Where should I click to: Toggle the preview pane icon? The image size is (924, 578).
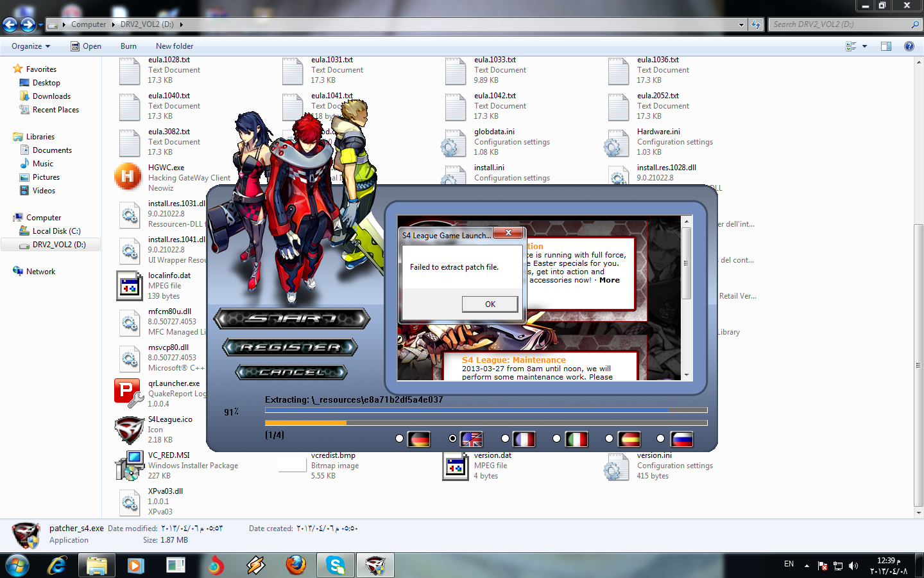886,46
